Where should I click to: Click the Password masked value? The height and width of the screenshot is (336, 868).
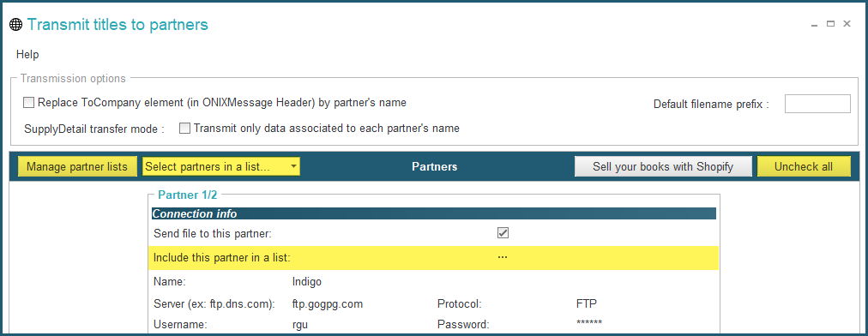coord(588,323)
